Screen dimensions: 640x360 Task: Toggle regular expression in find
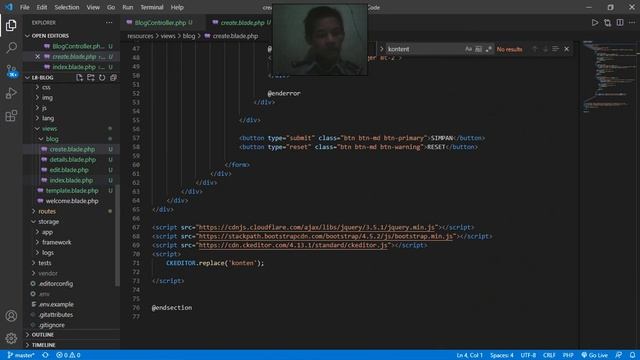[489, 49]
